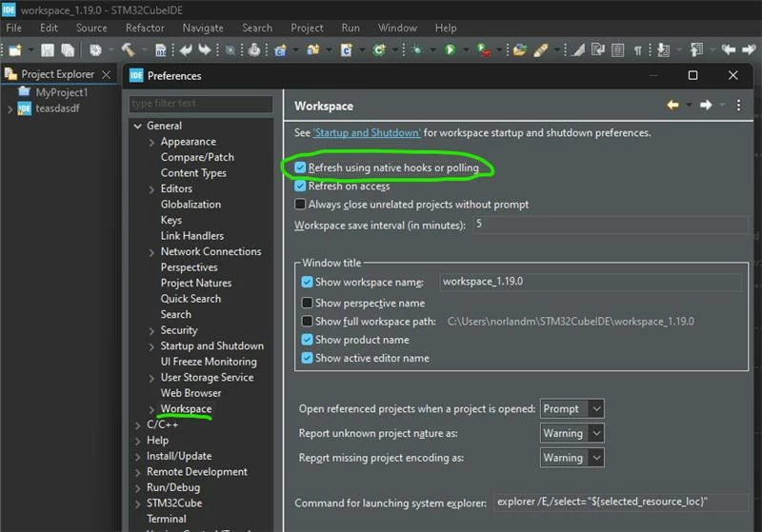The image size is (762, 532).
Task: Click the yellow back arrow in Preferences
Action: (672, 105)
